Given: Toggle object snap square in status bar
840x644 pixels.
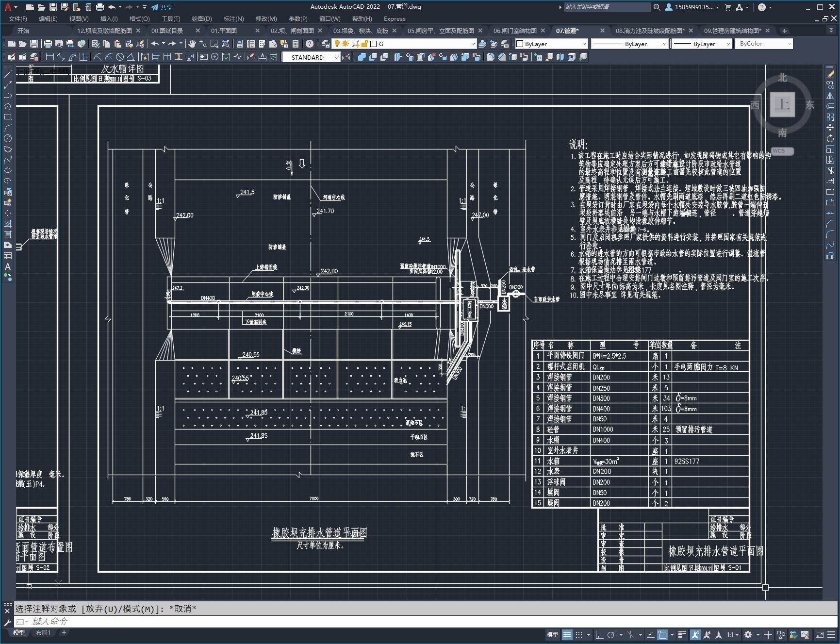Looking at the screenshot, I should pyautogui.click(x=662, y=634).
